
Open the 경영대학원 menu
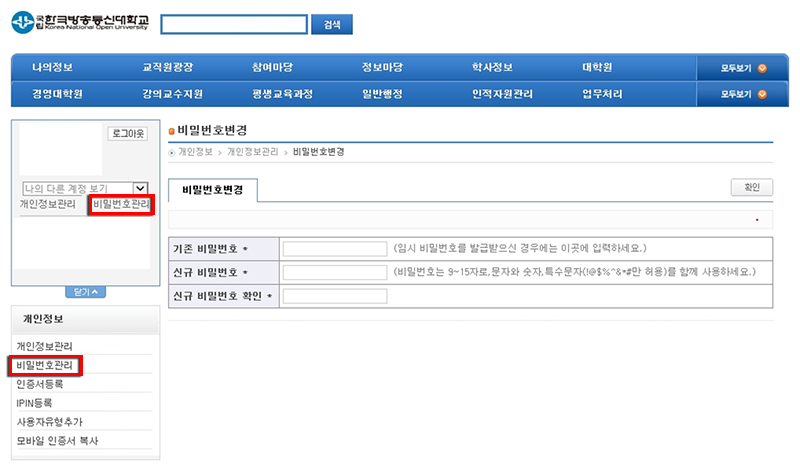(x=57, y=94)
